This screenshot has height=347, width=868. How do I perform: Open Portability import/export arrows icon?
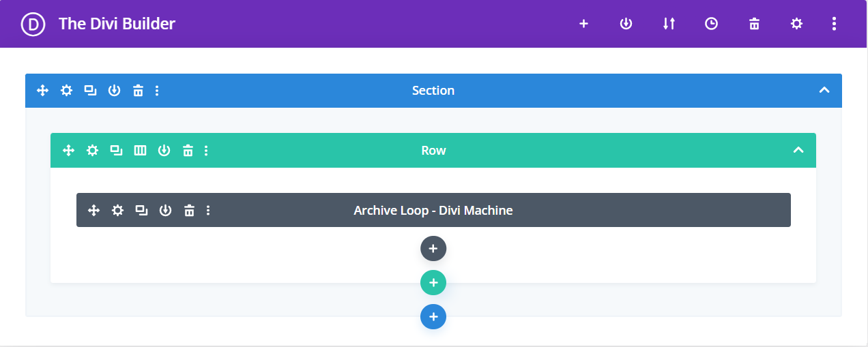[669, 24]
